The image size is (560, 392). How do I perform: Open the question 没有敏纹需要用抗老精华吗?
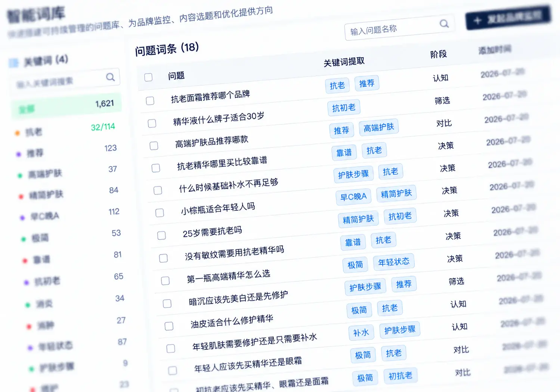pos(235,253)
